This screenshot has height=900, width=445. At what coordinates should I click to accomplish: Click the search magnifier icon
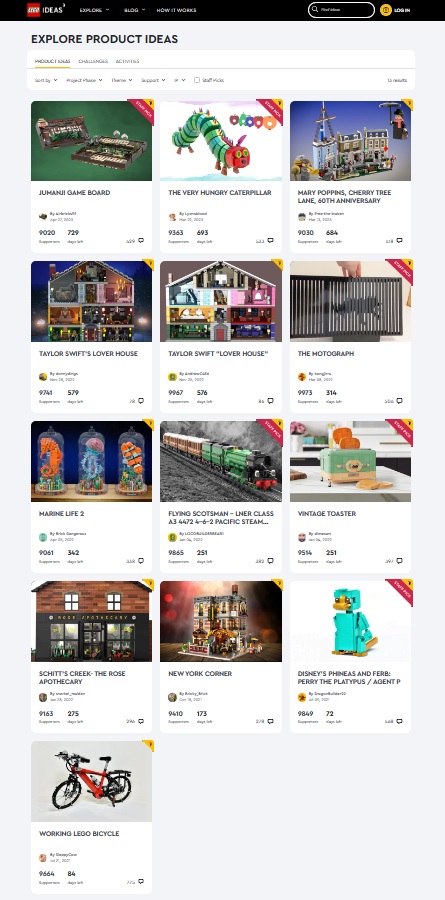pyautogui.click(x=314, y=10)
